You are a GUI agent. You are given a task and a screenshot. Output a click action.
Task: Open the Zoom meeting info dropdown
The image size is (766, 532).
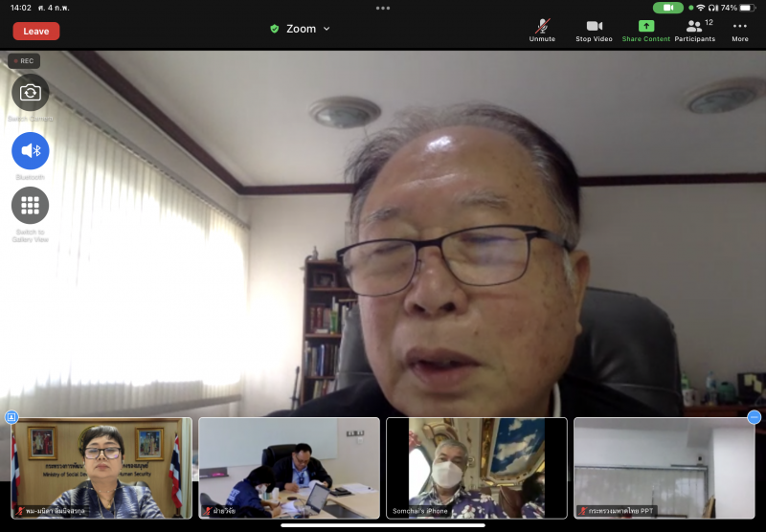point(307,29)
